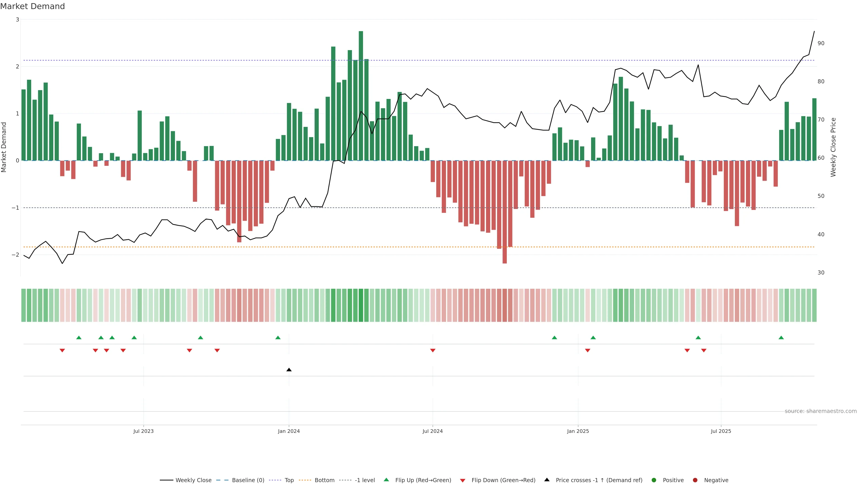Image resolution: width=868 pixels, height=488 pixels.
Task: Click the tallest green demand bar
Action: coord(361,96)
